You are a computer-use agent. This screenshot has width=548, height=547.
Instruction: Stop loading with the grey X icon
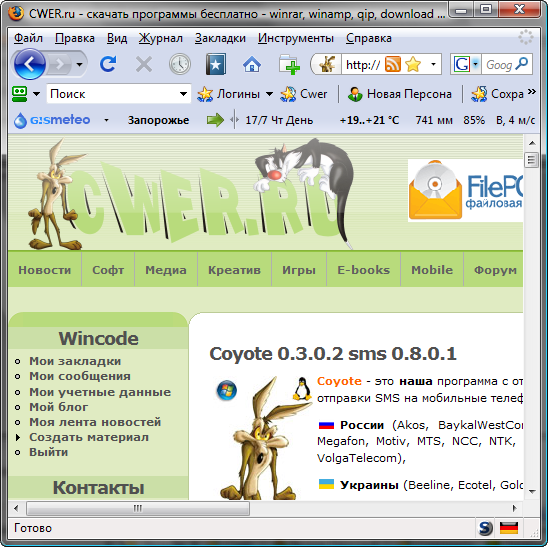pos(144,65)
